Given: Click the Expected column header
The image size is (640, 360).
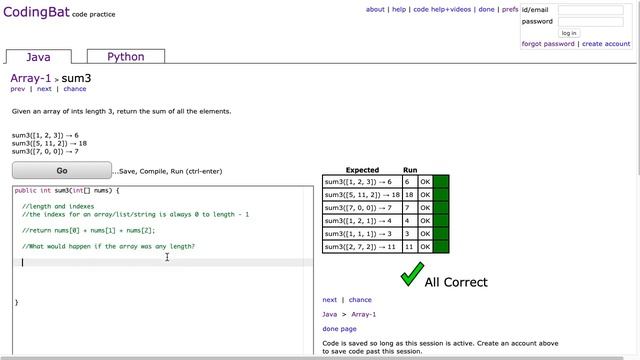Looking at the screenshot, I should (x=362, y=170).
